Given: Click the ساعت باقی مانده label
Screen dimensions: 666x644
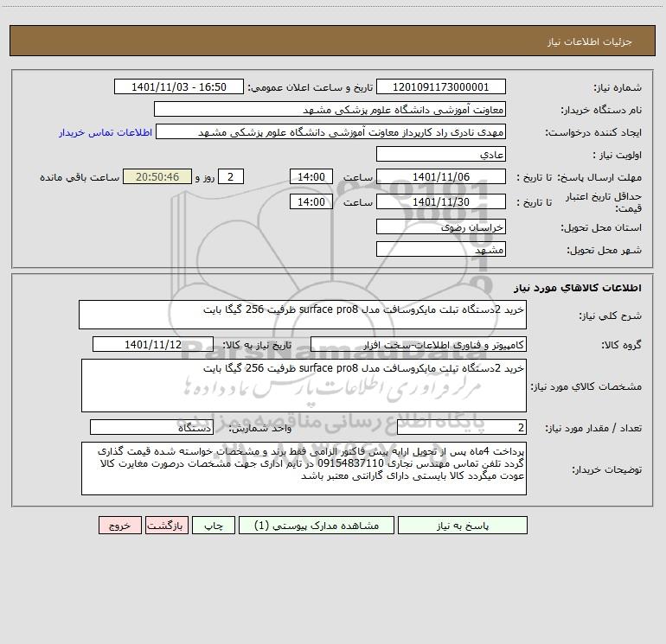Looking at the screenshot, I should coord(80,177).
